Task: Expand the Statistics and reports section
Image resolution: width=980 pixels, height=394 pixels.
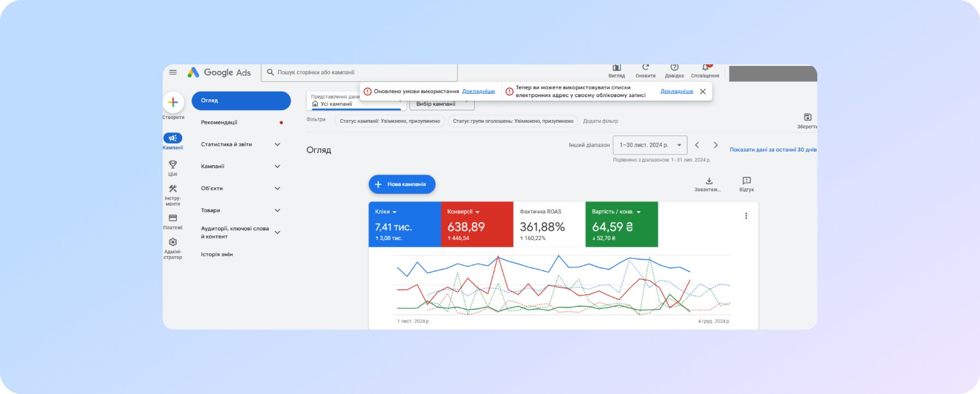Action: pyautogui.click(x=277, y=145)
